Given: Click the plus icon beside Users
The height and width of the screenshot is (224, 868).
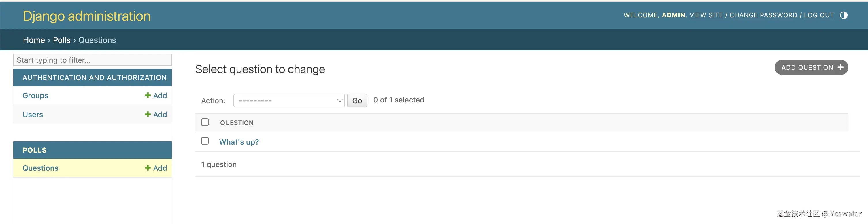Looking at the screenshot, I should click(x=148, y=115).
